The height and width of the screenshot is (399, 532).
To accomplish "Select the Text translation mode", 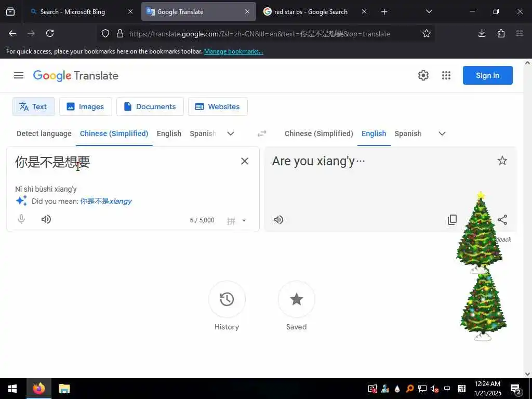I will point(34,107).
